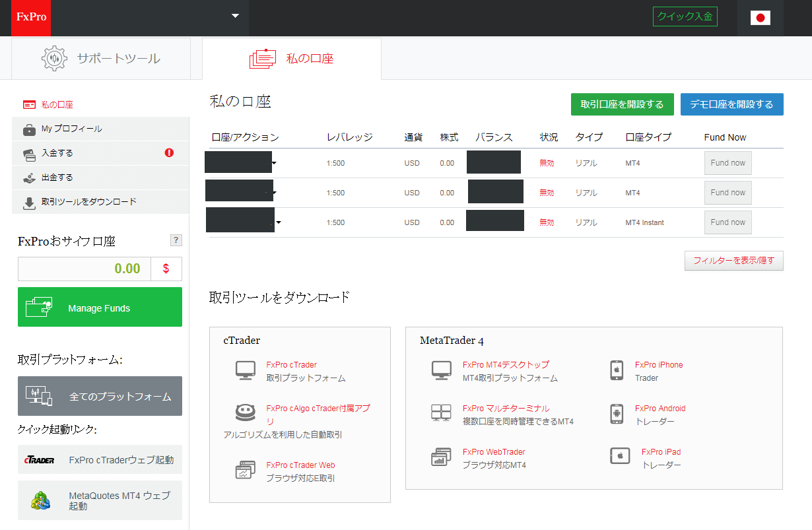Click the monitor icon beside FxPro cTrader
This screenshot has height=530, width=812.
point(246,370)
